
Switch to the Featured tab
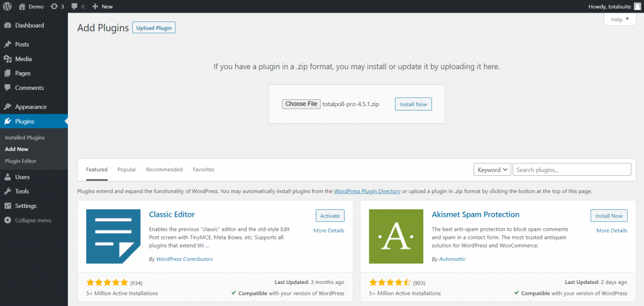(x=97, y=170)
